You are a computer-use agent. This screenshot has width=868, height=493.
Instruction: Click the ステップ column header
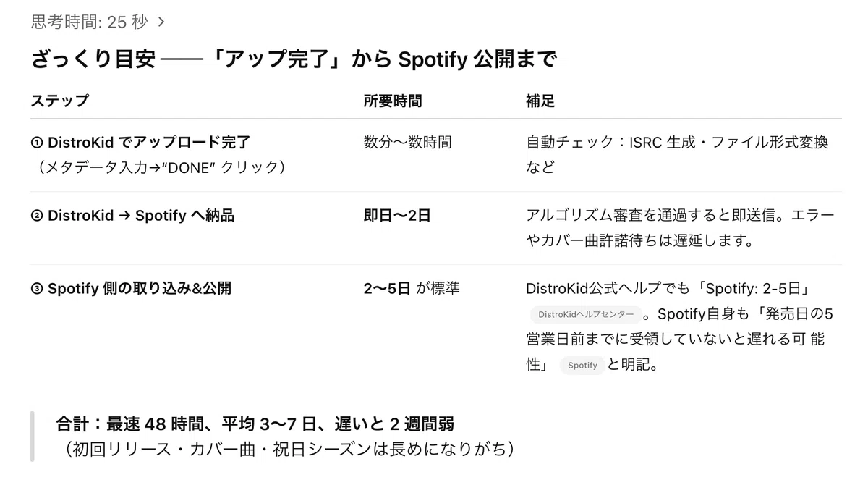59,101
